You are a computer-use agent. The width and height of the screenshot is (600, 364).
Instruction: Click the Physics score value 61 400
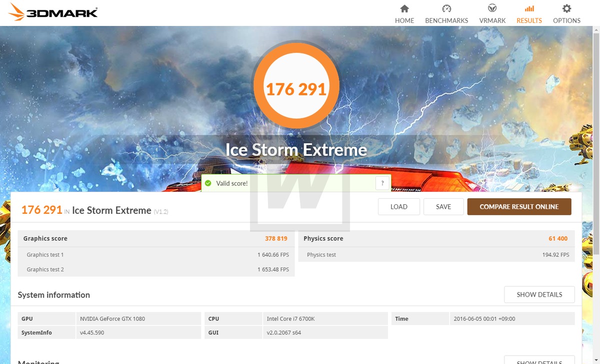tap(558, 239)
